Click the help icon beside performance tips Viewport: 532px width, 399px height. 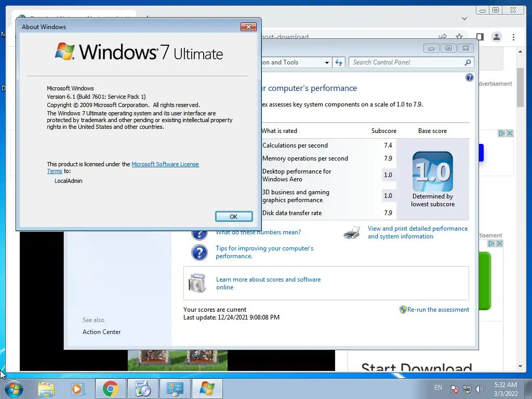click(199, 252)
